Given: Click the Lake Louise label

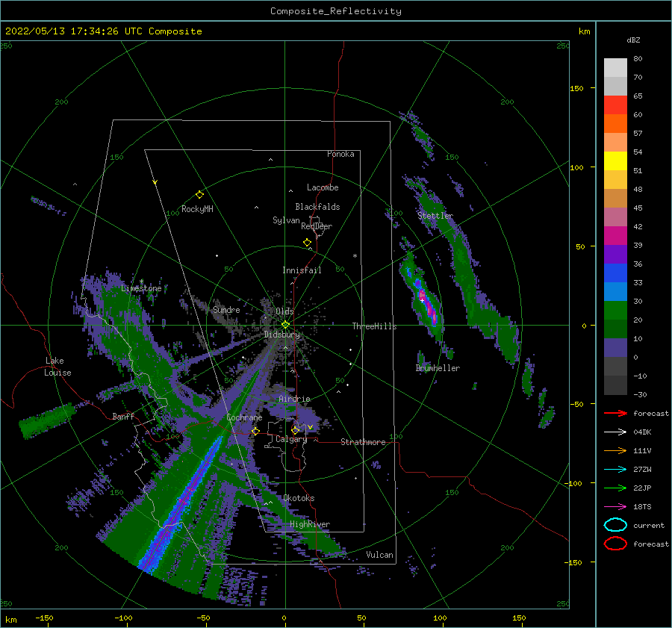Looking at the screenshot, I should tap(57, 367).
